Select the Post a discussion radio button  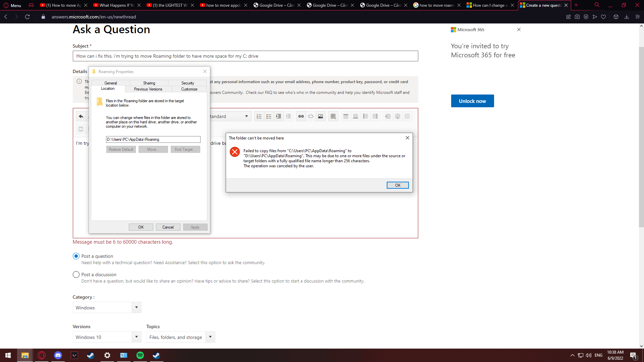tap(76, 275)
